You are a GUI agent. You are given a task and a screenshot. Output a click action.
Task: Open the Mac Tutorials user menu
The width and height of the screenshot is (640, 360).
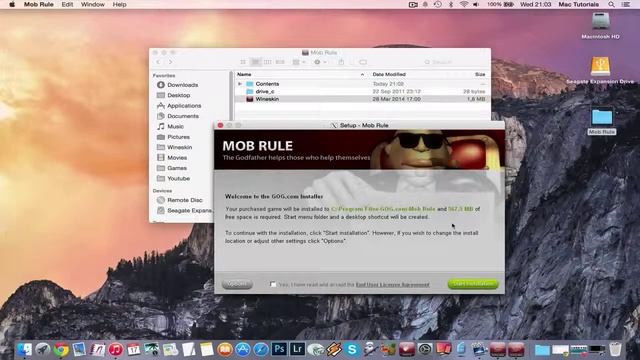tap(578, 4)
